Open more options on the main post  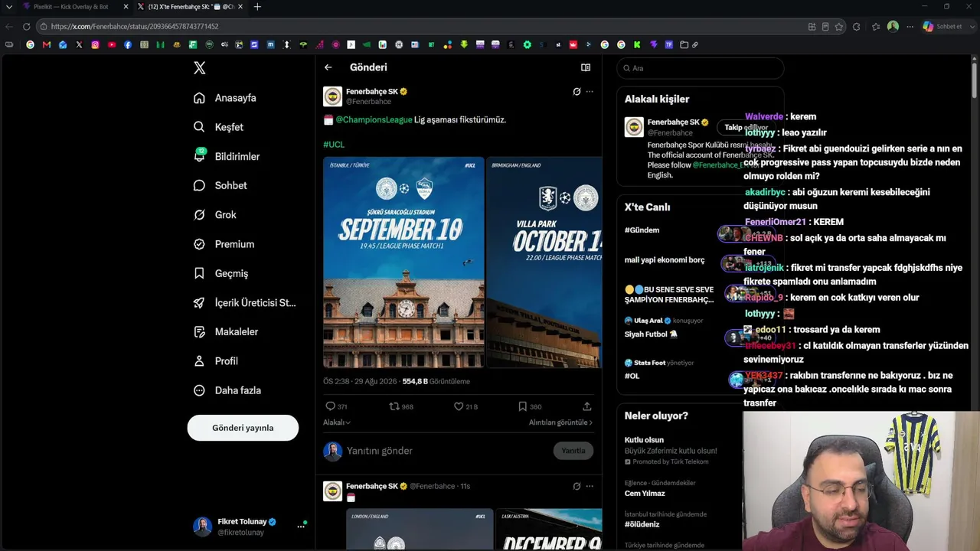[x=590, y=91]
